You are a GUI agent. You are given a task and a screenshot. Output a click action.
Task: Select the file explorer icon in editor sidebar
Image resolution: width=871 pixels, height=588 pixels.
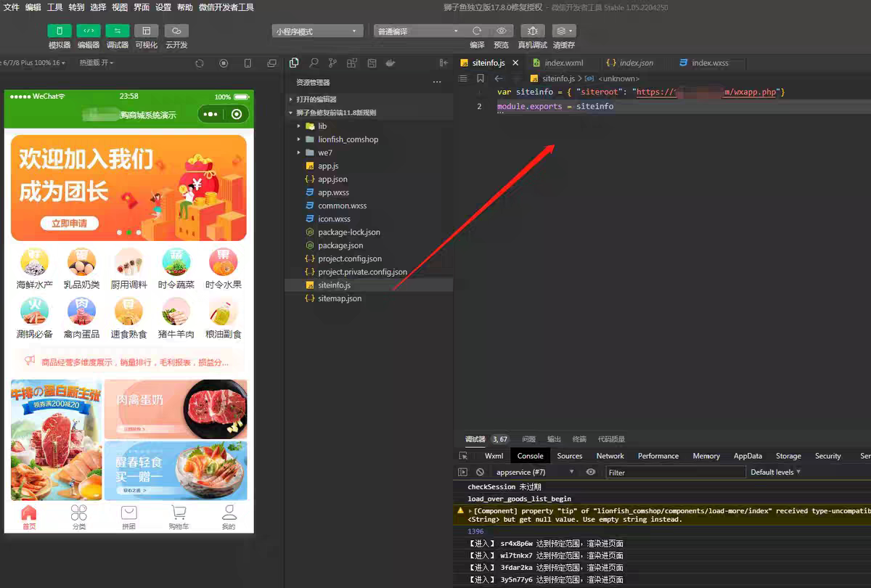point(294,63)
